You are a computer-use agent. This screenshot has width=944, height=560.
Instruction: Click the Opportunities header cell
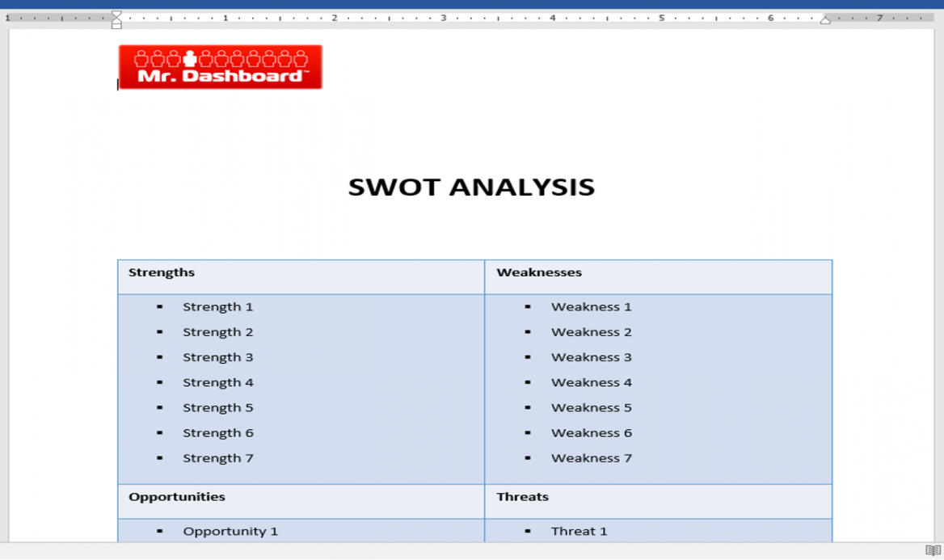(177, 497)
